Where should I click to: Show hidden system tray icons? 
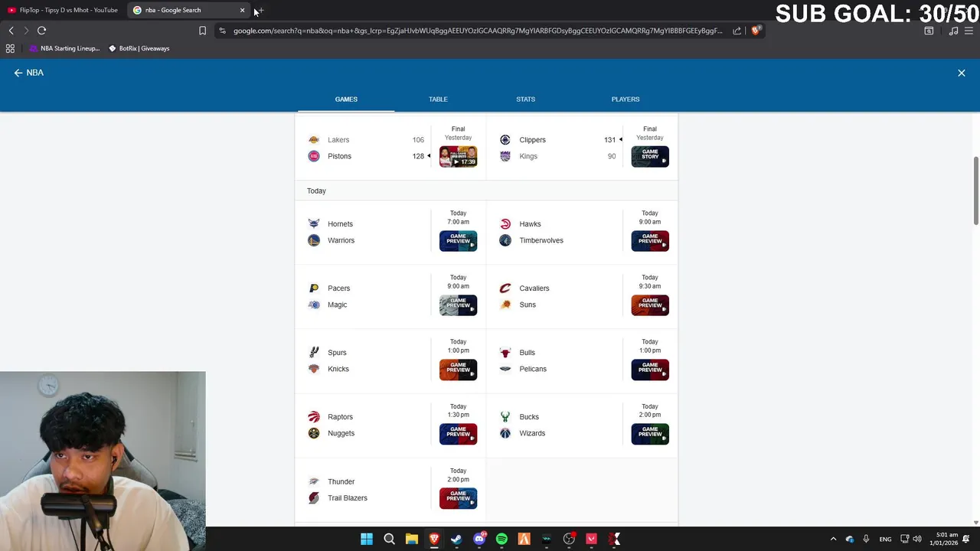(833, 540)
